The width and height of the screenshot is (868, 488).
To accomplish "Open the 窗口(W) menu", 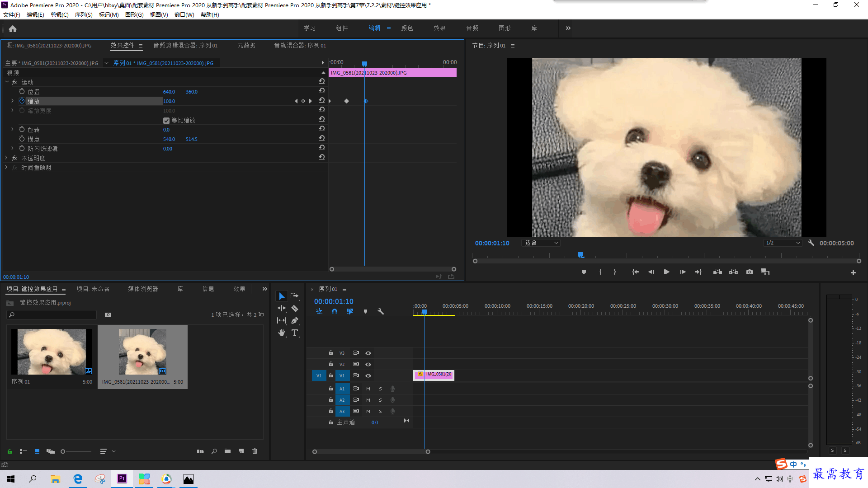I will pyautogui.click(x=184, y=14).
